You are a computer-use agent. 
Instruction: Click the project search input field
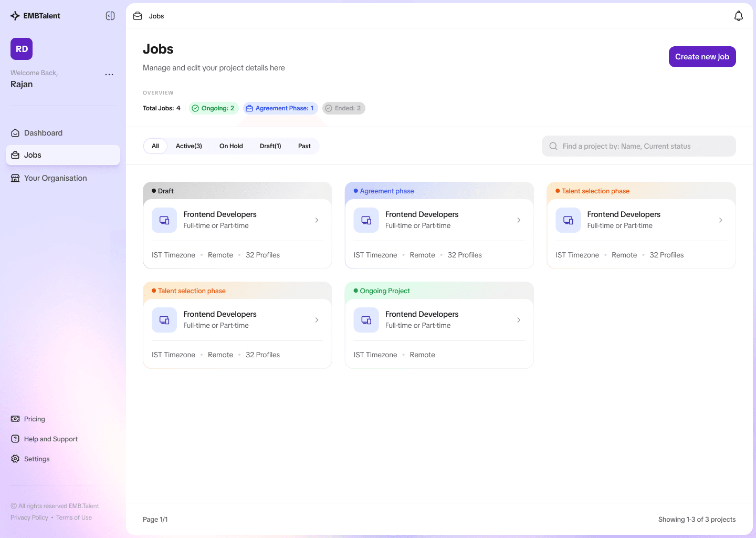tap(638, 146)
